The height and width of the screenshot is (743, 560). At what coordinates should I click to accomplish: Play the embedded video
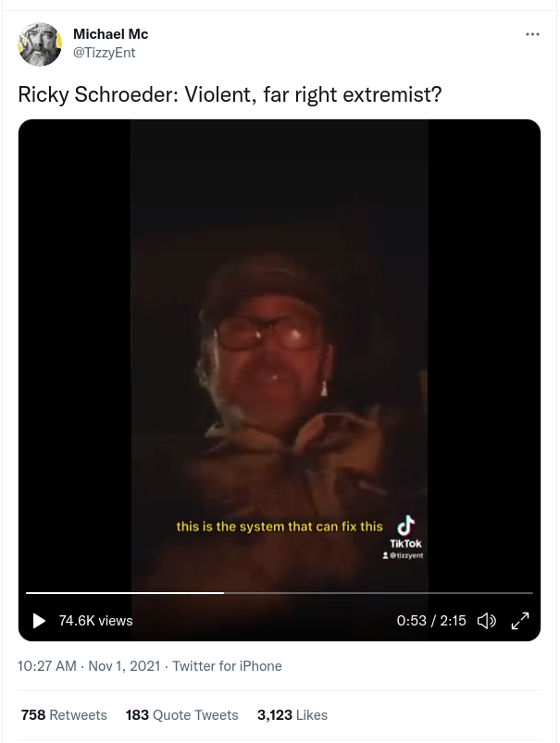tap(39, 620)
